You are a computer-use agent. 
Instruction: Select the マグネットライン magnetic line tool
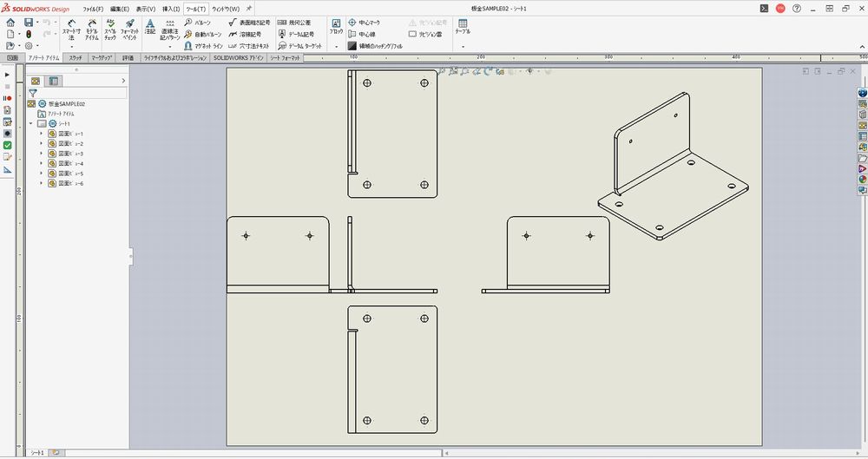click(204, 46)
